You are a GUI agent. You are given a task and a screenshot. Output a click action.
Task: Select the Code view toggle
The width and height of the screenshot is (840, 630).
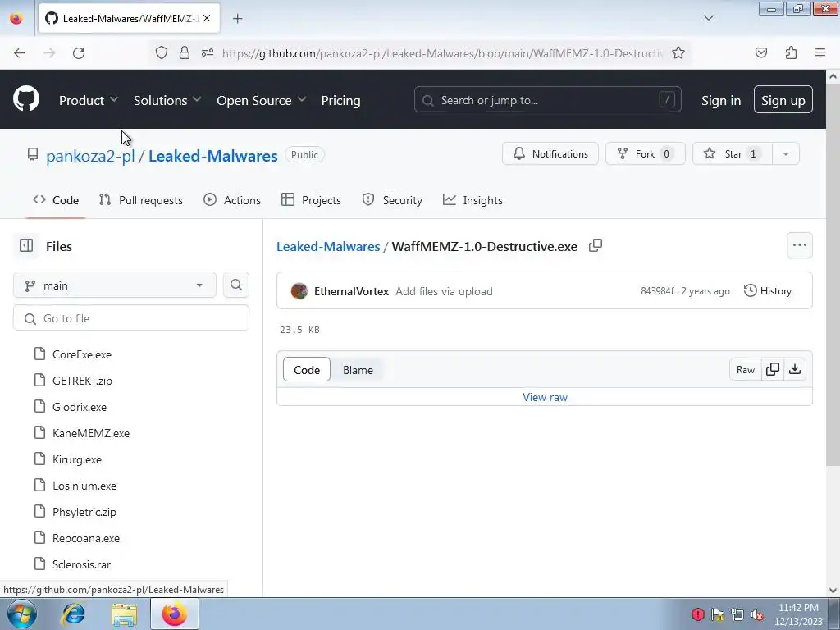[307, 370]
